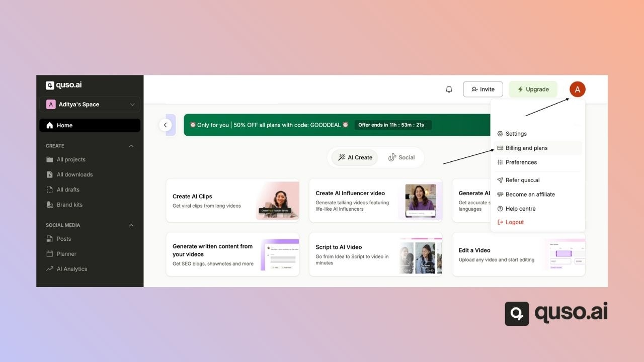This screenshot has width=644, height=362.
Task: Click the AI Analytics trend icon
Action: tap(49, 269)
